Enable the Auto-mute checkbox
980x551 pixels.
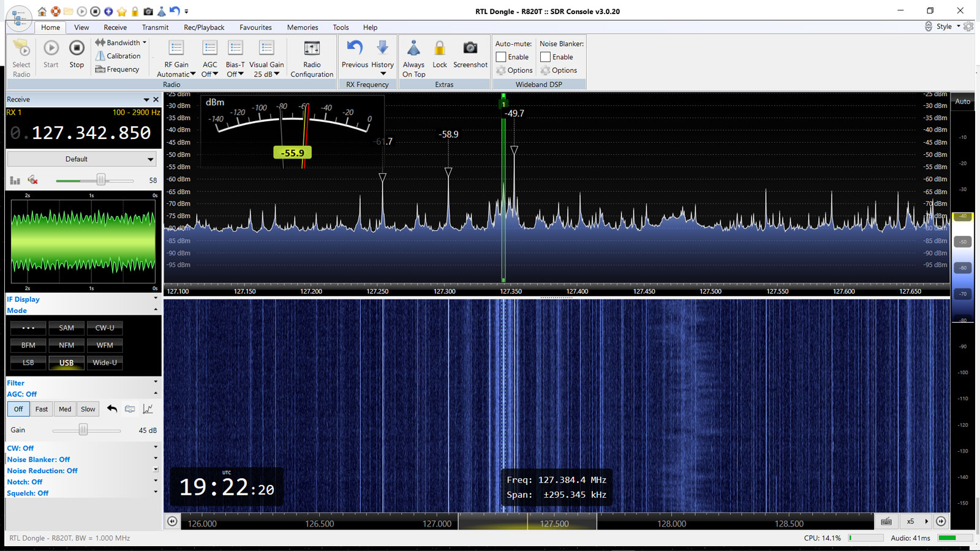click(501, 57)
